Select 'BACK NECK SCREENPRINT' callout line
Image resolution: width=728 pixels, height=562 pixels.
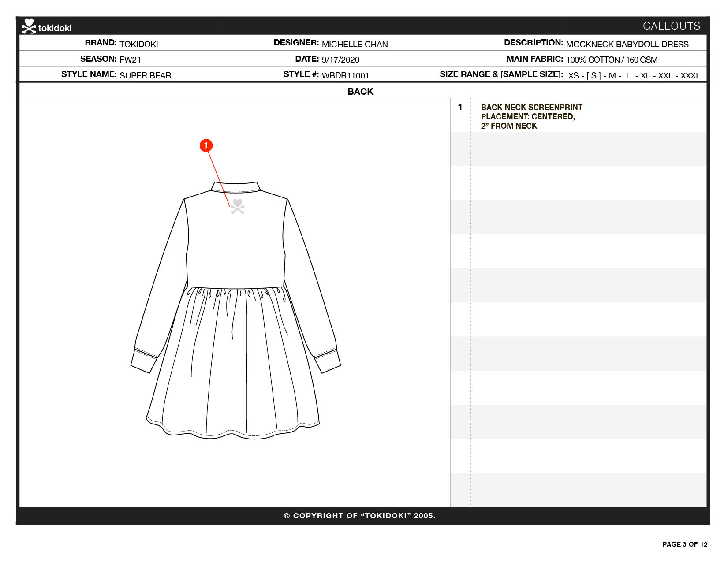point(532,107)
